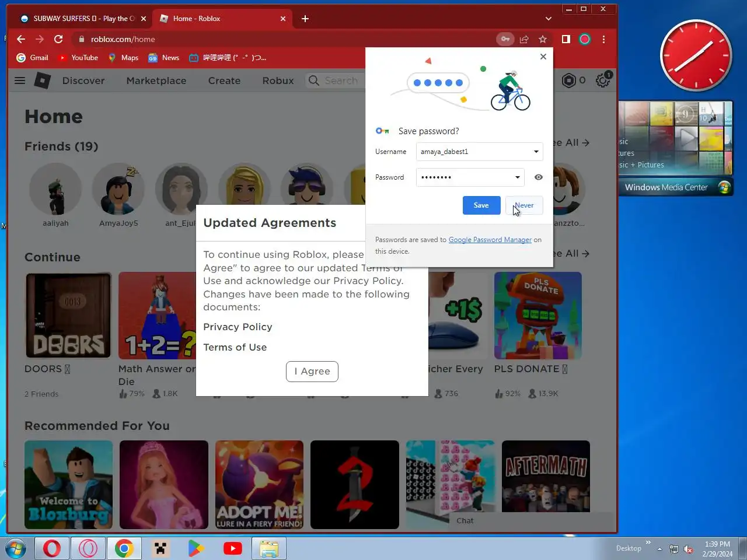The height and width of the screenshot is (560, 747).
Task: Bookmark this page with the star icon
Action: click(x=543, y=39)
